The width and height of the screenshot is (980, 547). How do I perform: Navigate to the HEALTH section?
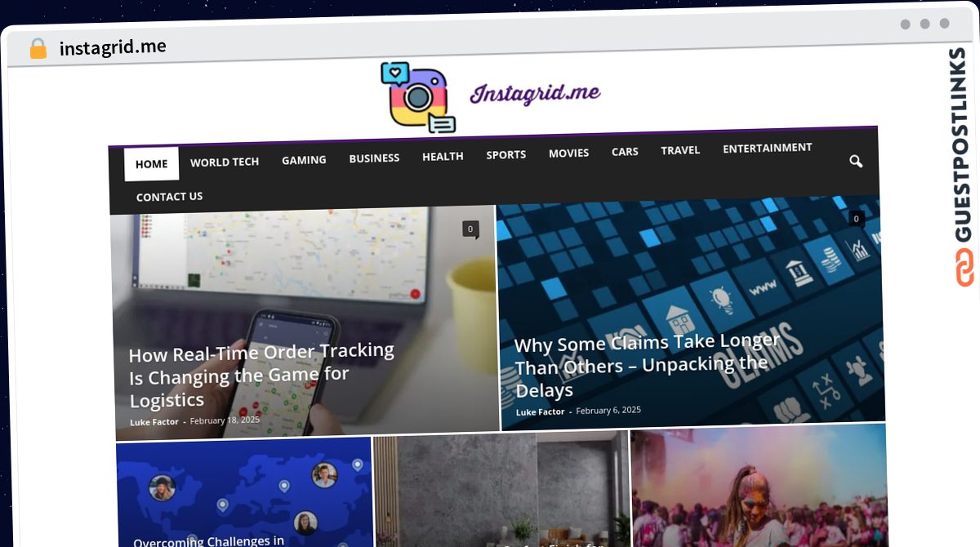click(443, 156)
